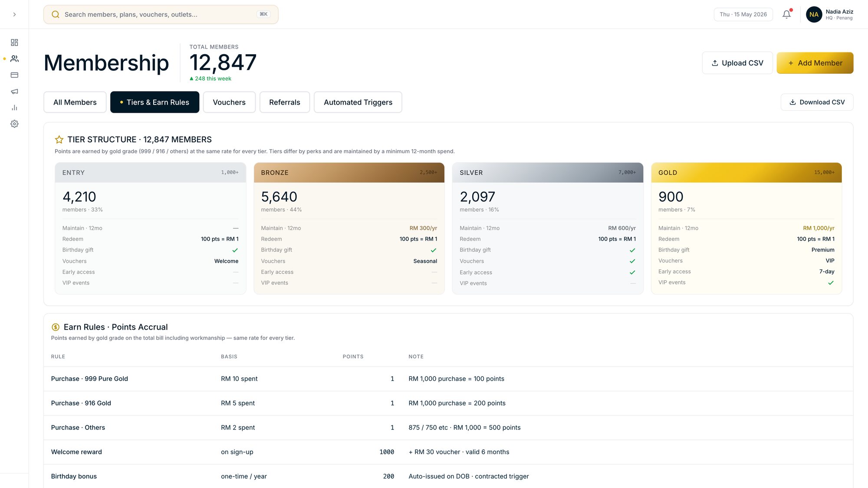This screenshot has width=868, height=488.
Task: Click the Bronze tier 'Seasonal' voucher value
Action: click(x=425, y=261)
